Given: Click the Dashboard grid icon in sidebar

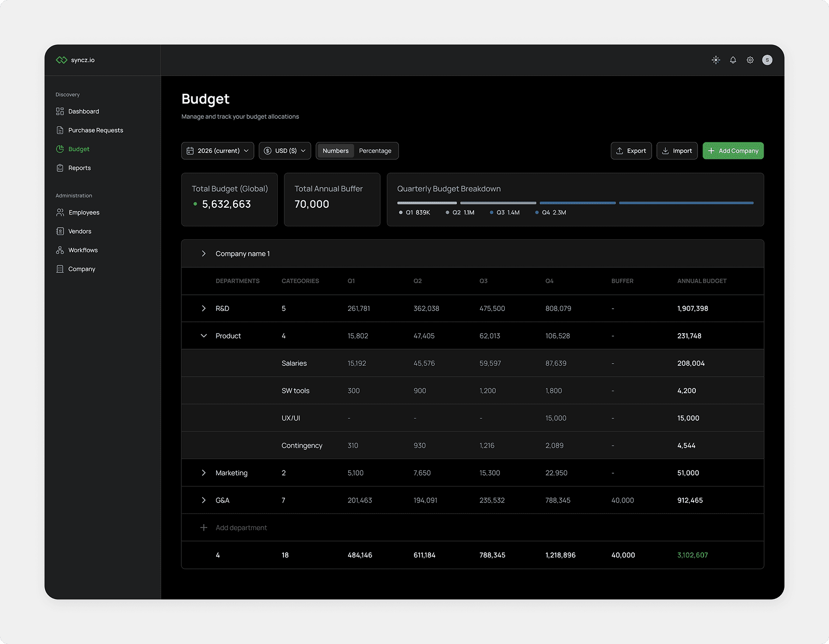Looking at the screenshot, I should coord(60,111).
